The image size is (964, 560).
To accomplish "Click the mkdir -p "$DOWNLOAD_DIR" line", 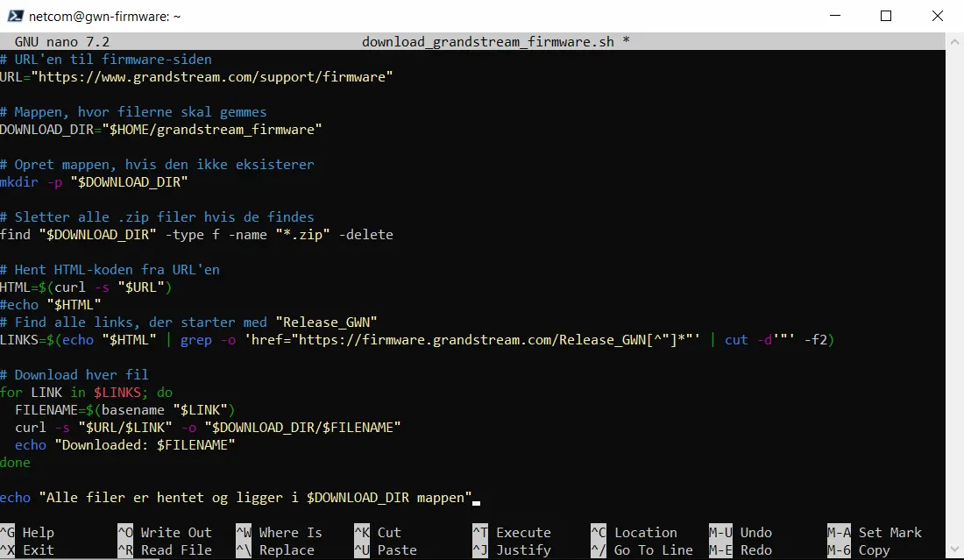I will coord(94,182).
